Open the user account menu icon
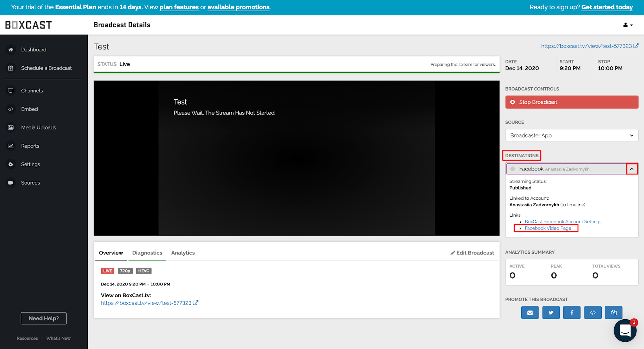This screenshot has width=644, height=349. pos(628,25)
